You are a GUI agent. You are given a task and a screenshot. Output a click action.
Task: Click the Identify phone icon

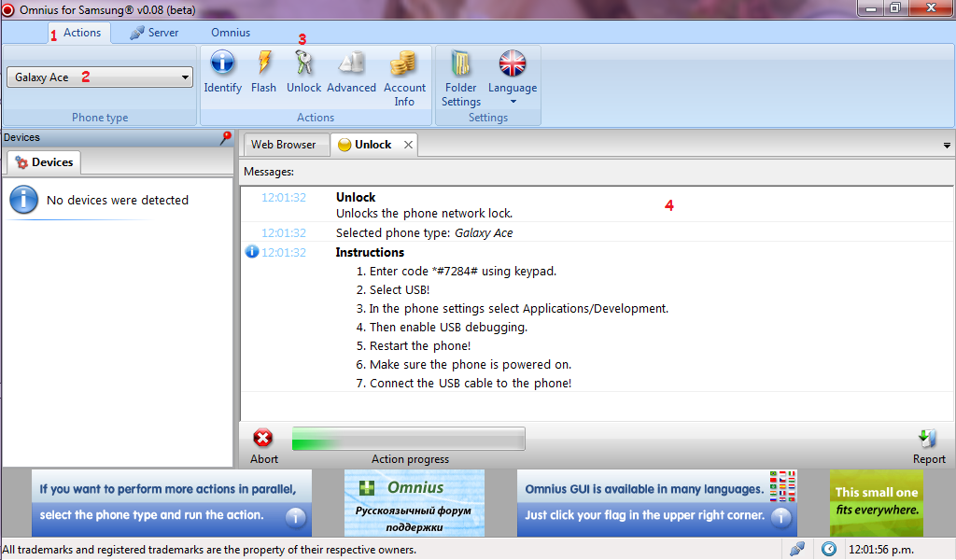coord(222,72)
